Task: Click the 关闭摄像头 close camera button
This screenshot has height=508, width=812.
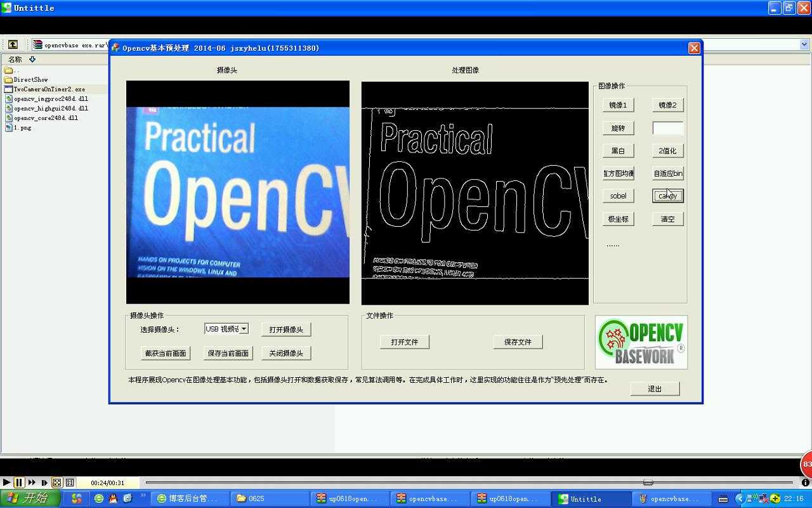Action: coord(286,354)
